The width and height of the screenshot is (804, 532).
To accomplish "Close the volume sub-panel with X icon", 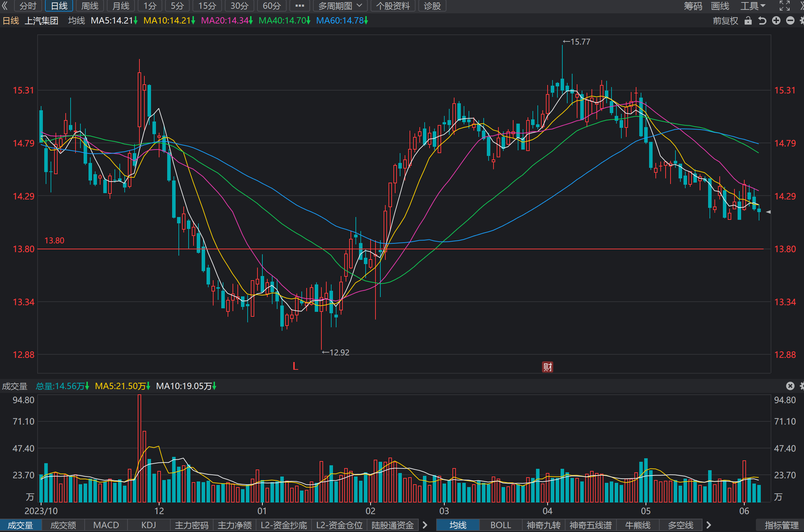I will (x=790, y=386).
